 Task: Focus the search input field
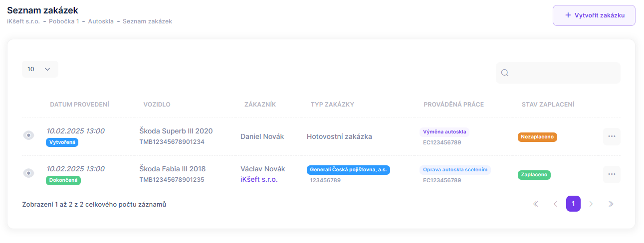pyautogui.click(x=564, y=73)
